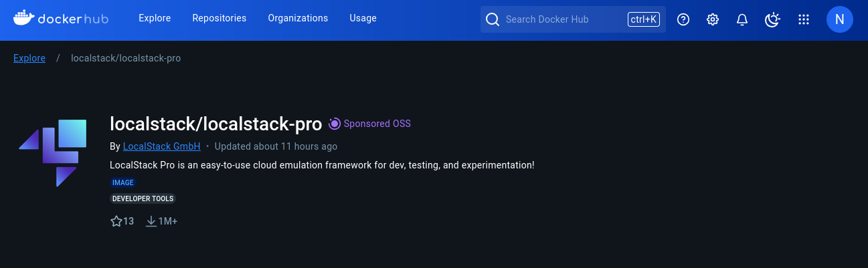The width and height of the screenshot is (868, 268).
Task: Open the settings gear icon
Action: 713,19
